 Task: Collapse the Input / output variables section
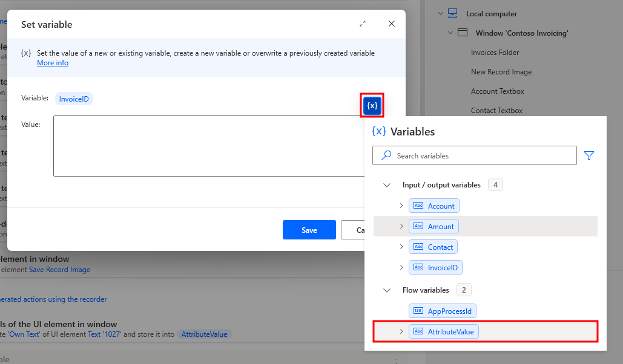[387, 184]
